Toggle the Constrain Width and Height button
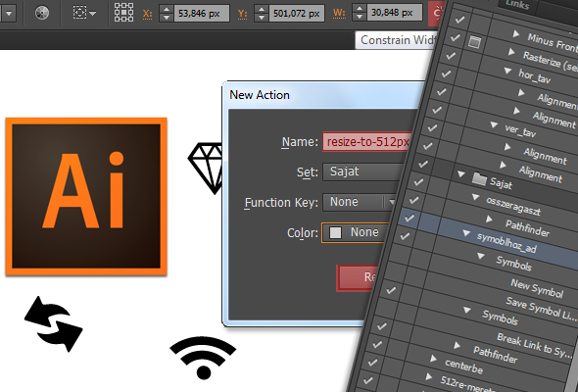 click(437, 13)
